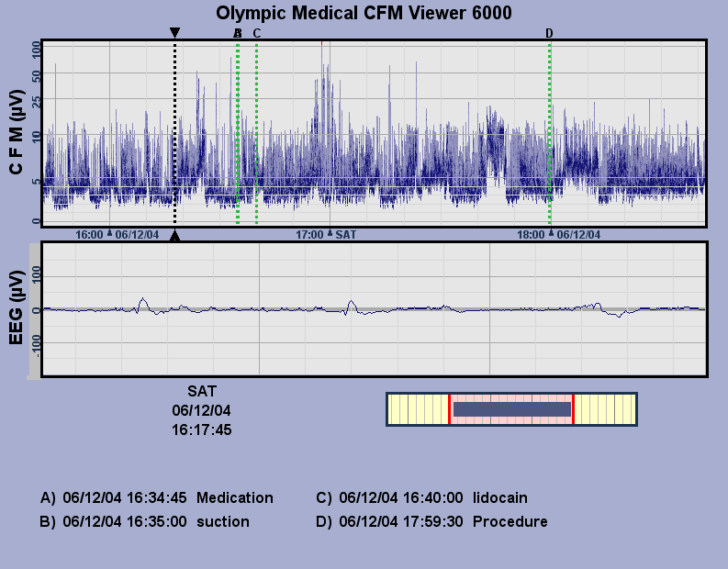The height and width of the screenshot is (569, 728).
Task: Select event A Medication entry
Action: tap(157, 498)
